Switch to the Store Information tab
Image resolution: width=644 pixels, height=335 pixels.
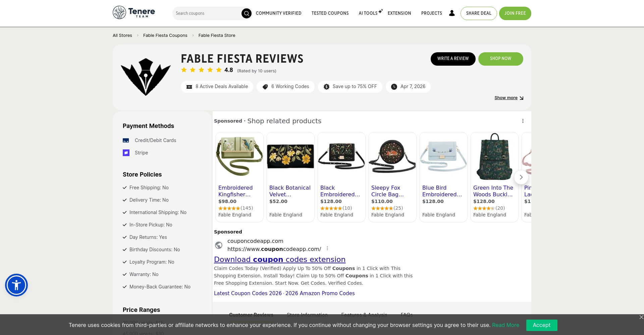(307, 315)
